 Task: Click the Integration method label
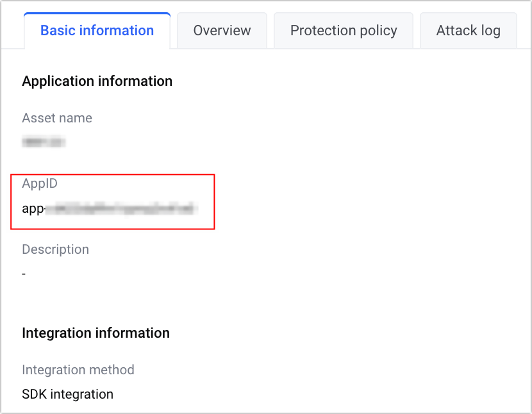click(78, 370)
